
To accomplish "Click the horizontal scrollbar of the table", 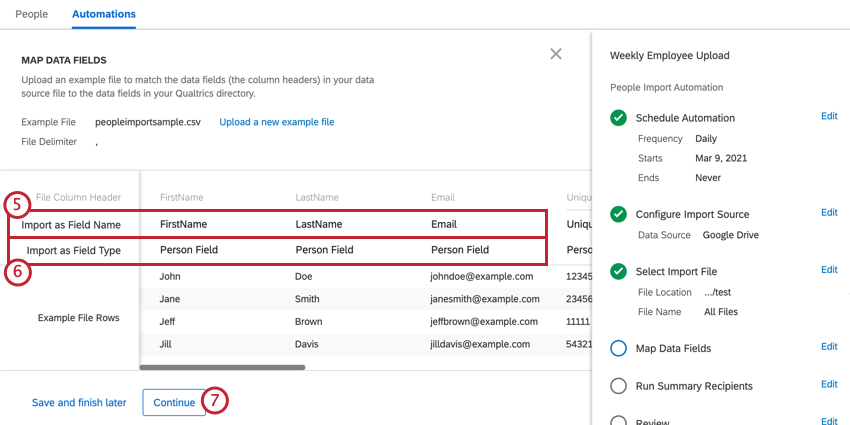I will pos(222,367).
